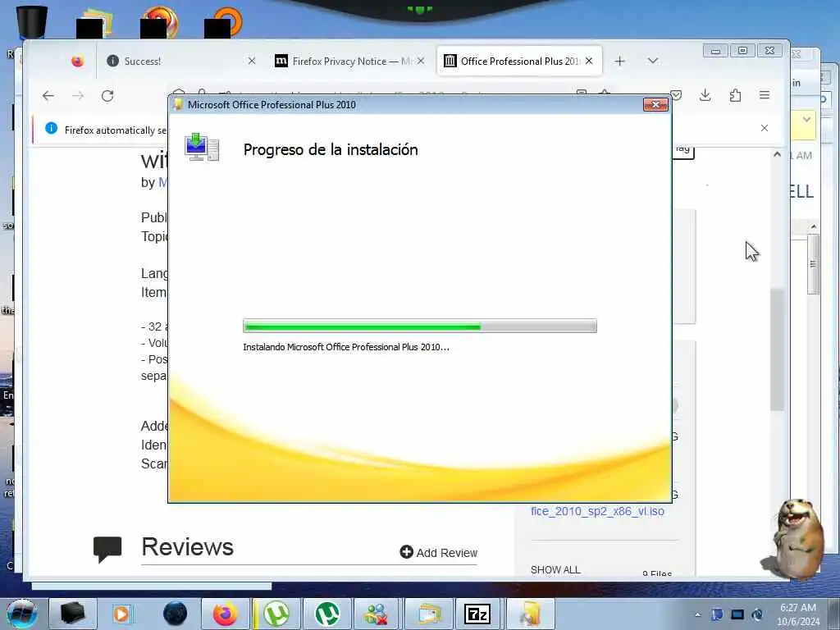
Task: Click the Firefox page scrollbar up arrow
Action: tap(778, 154)
